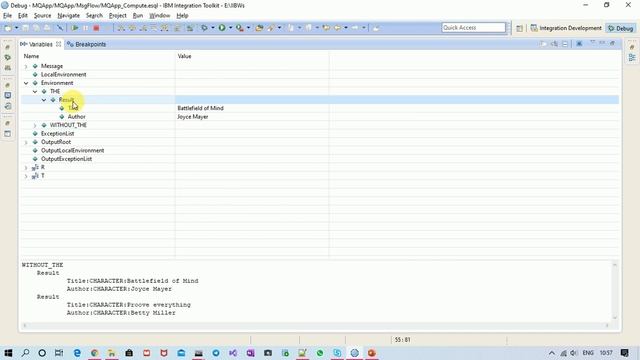
Task: Click the Suspend debug button
Action: pos(86,28)
